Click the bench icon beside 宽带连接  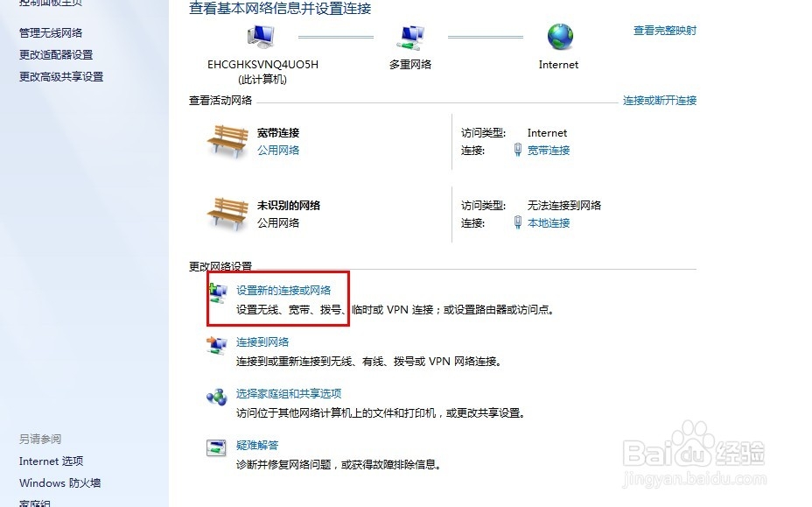click(227, 141)
